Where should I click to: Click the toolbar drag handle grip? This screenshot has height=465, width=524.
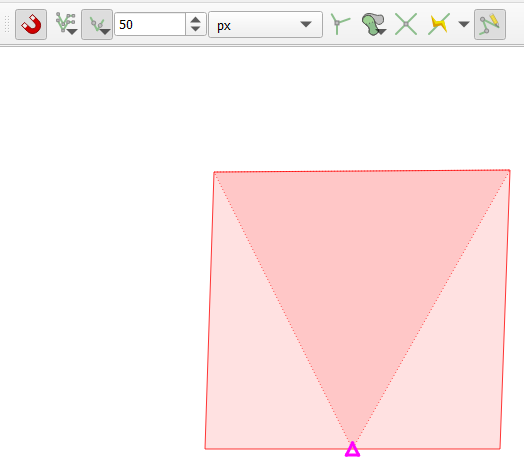7,24
